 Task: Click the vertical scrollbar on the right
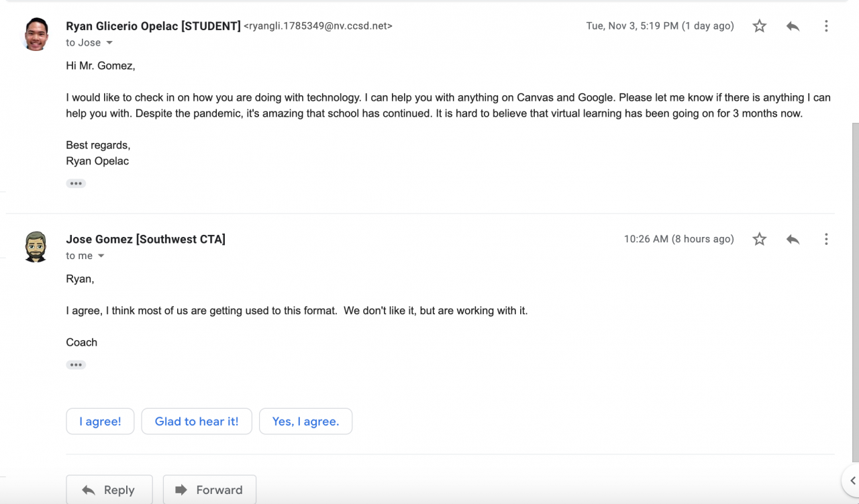[855, 268]
